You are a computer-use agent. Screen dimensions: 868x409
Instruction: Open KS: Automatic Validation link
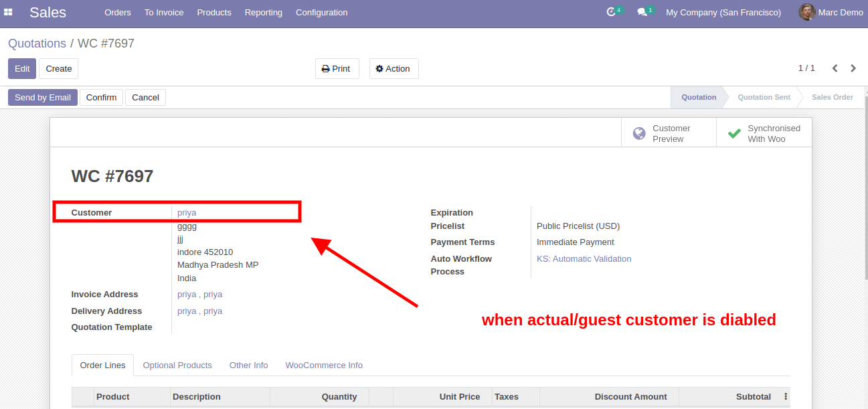click(x=584, y=258)
